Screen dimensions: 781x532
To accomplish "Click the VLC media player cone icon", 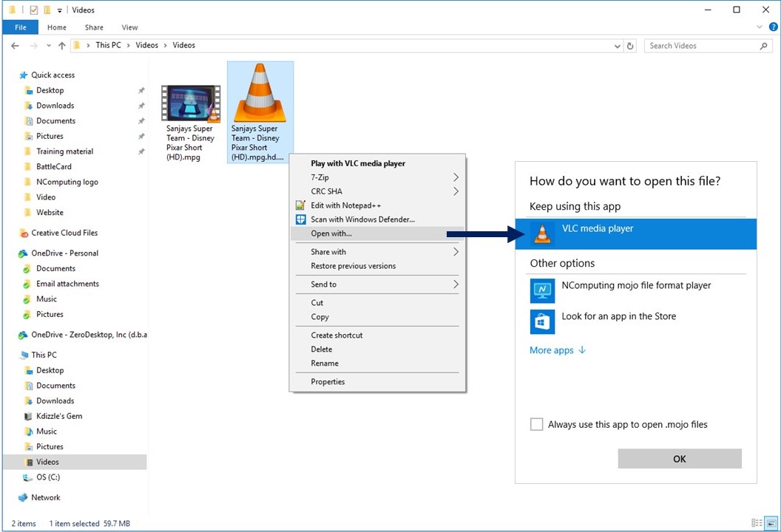I will point(543,233).
